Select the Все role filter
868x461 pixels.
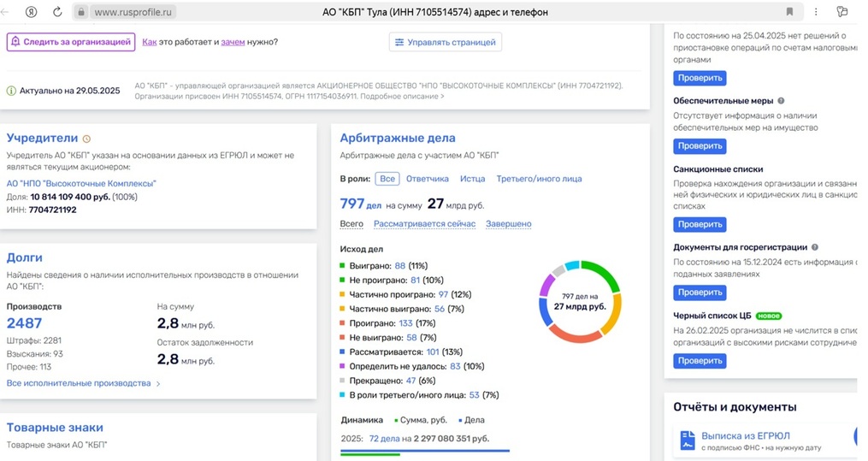coord(387,179)
